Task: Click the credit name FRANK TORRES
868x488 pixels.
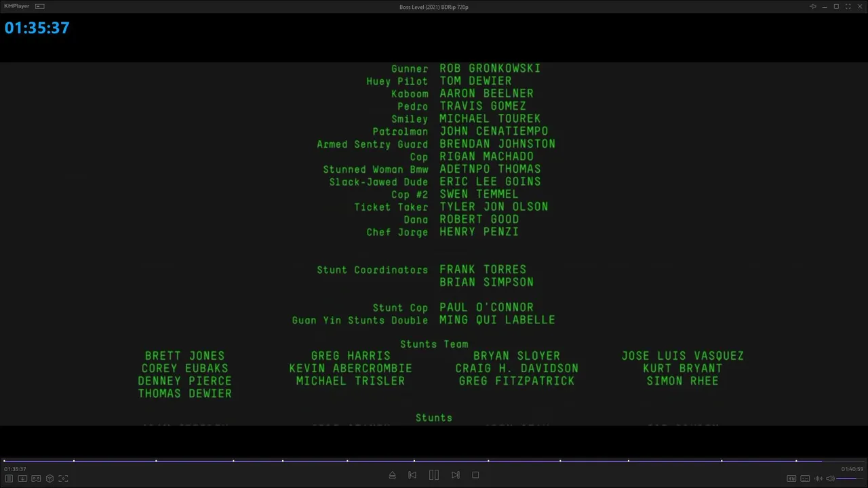Action: pos(483,270)
